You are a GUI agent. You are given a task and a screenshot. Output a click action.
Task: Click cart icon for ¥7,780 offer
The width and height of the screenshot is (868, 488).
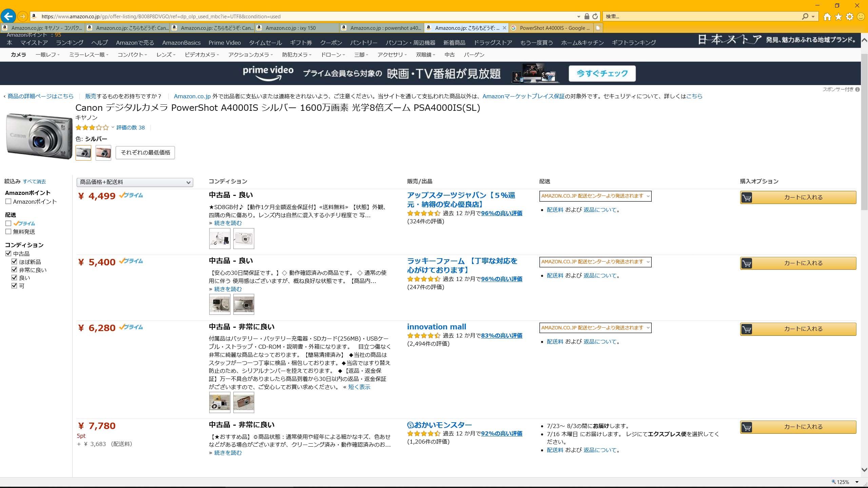(747, 427)
